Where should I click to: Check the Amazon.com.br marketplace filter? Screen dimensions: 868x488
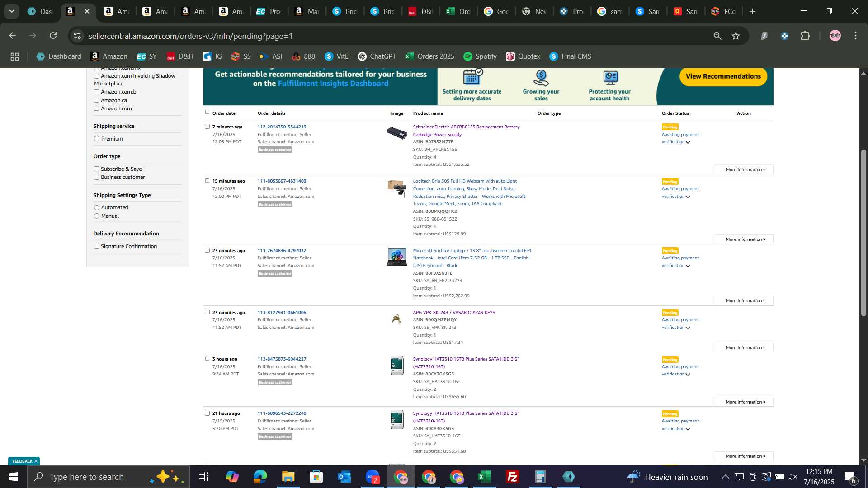tap(96, 92)
